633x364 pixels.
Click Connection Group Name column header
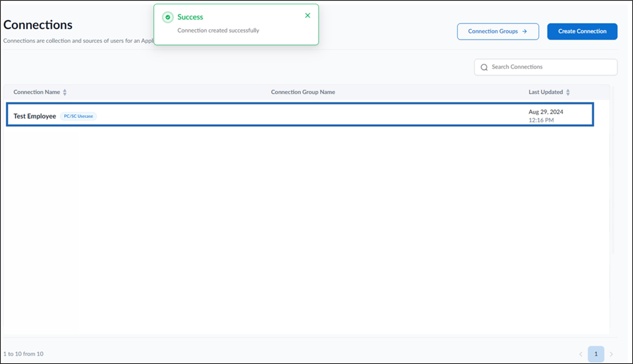[x=303, y=92]
